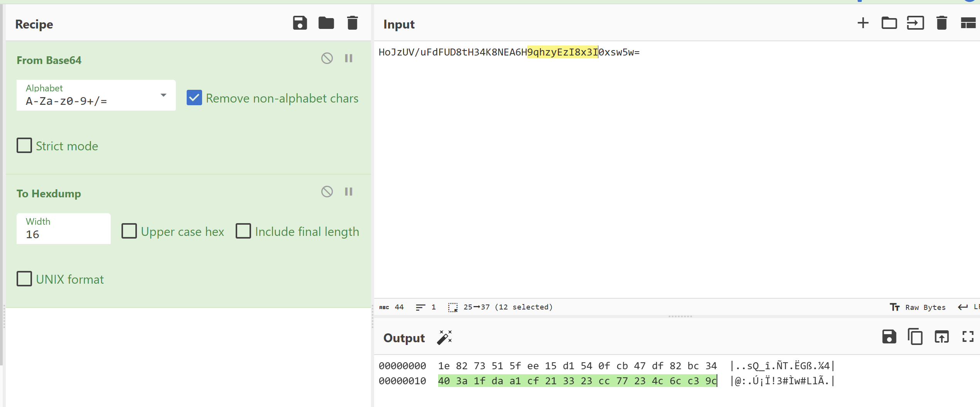Save the recipe with the disk icon
Image resolution: width=980 pixels, height=407 pixels.
click(300, 23)
